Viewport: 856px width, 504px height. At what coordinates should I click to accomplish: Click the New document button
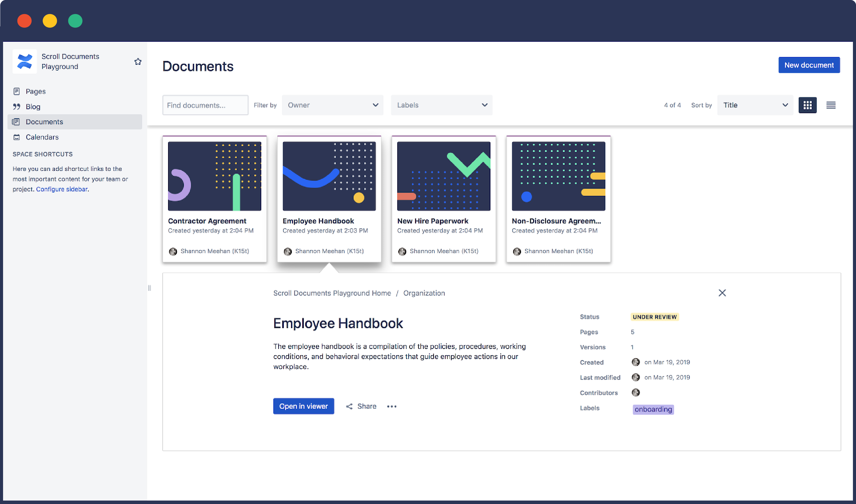tap(809, 65)
